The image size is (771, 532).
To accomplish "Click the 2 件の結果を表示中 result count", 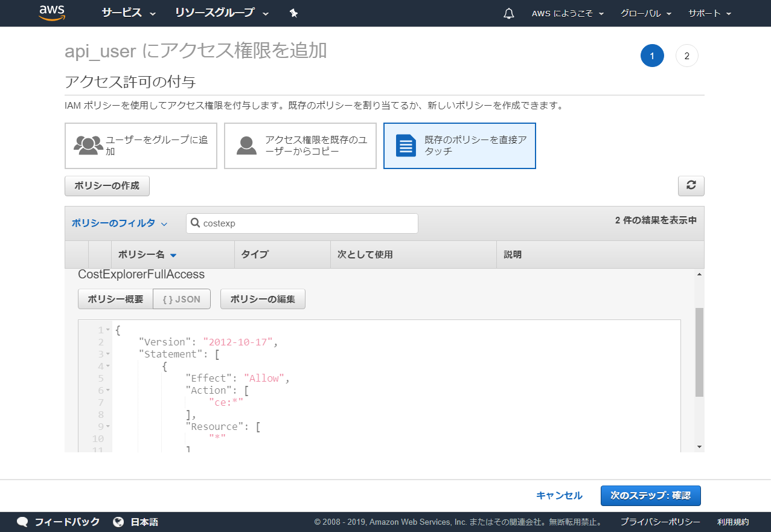I will (x=656, y=220).
